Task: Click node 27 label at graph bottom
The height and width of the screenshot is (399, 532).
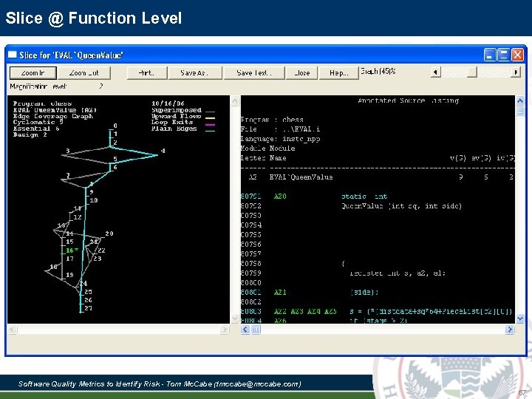Action: tap(88, 308)
